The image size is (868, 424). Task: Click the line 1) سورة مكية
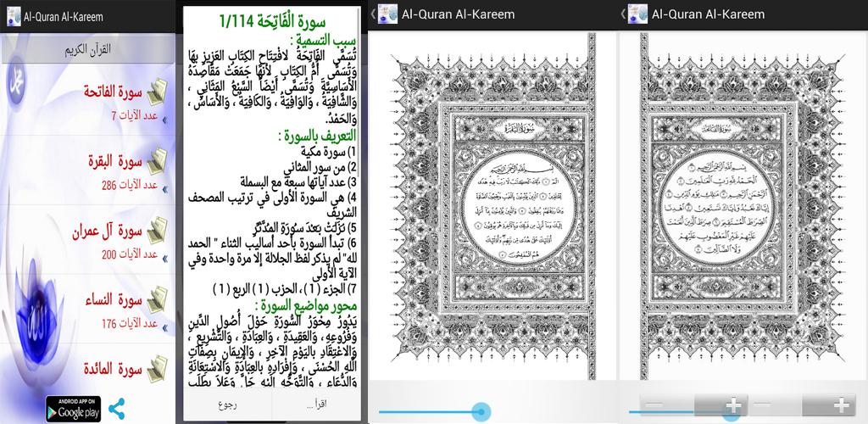click(x=328, y=152)
